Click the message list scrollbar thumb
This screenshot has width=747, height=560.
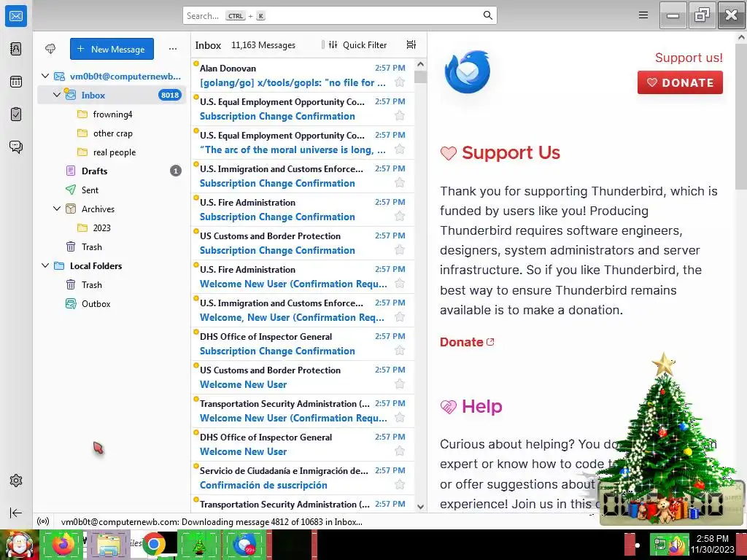point(420,77)
